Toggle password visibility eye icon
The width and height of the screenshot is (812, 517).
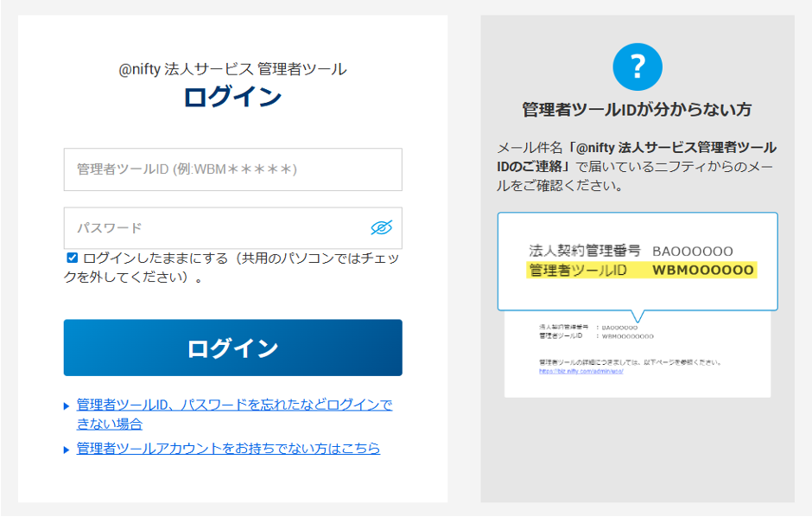(381, 227)
